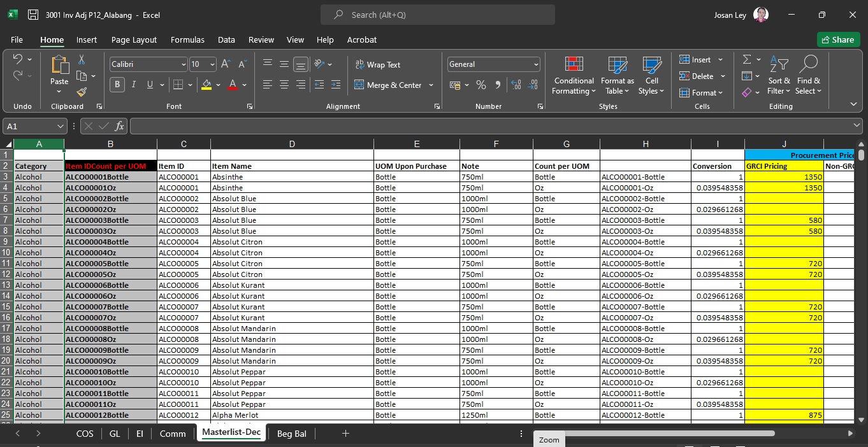The width and height of the screenshot is (868, 447).
Task: Toggle Italic formatting
Action: (134, 85)
